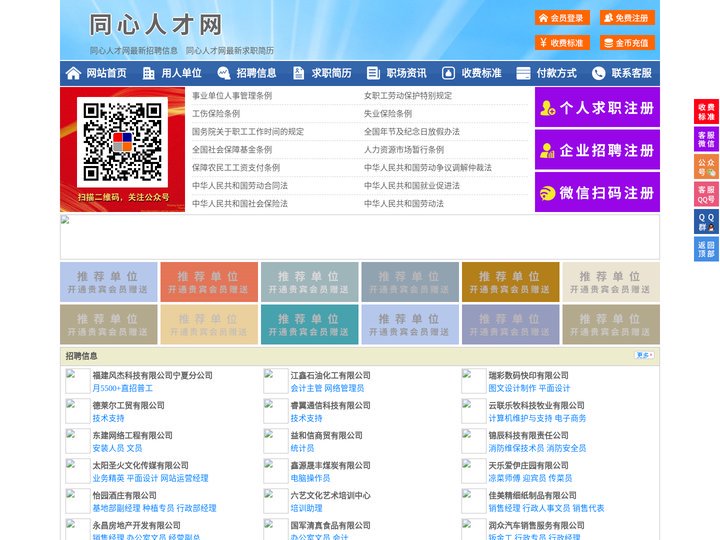Select the 职场资讯 menu item
720x540 pixels.
pyautogui.click(x=406, y=73)
